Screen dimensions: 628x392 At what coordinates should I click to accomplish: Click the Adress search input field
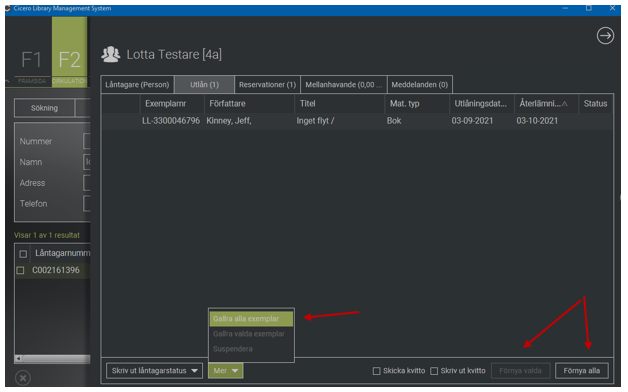tap(87, 183)
